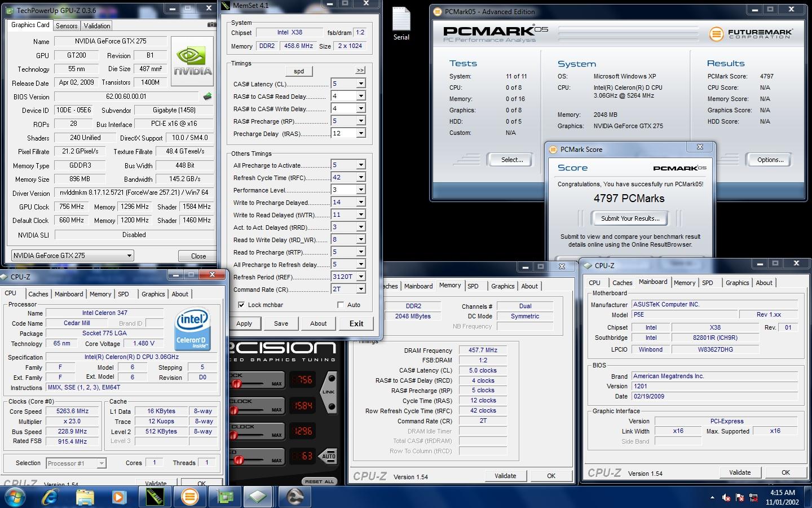Open Windows Media Player from the taskbar

[119, 497]
